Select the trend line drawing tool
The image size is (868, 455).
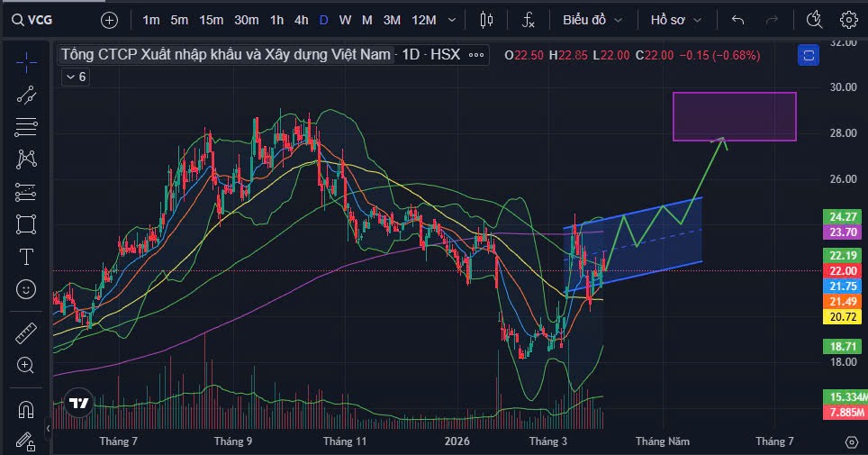click(26, 95)
